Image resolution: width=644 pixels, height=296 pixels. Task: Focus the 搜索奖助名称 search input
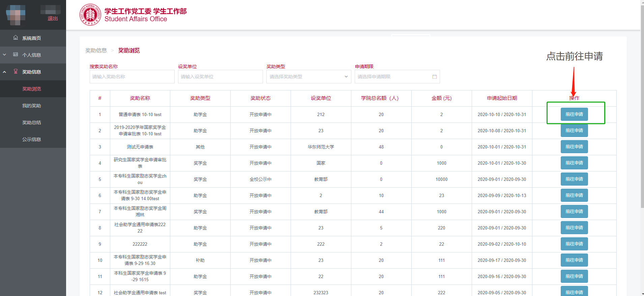132,77
